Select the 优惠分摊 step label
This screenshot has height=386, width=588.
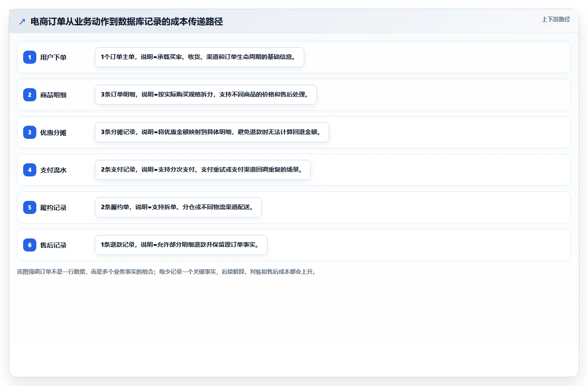click(53, 132)
